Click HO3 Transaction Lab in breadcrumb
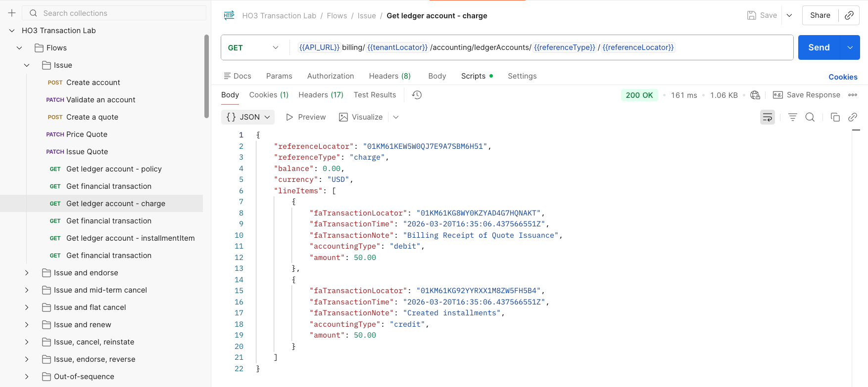The width and height of the screenshot is (868, 387). [x=279, y=16]
